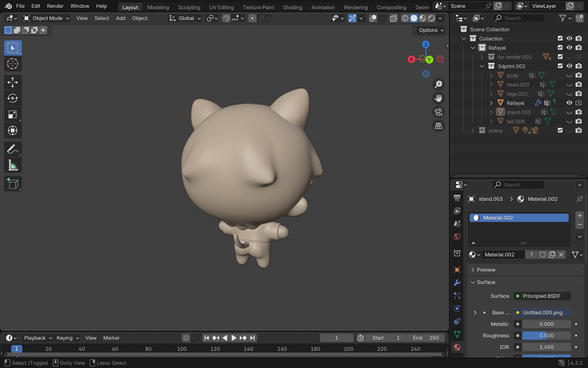The height and width of the screenshot is (368, 588).
Task: Jump to the first frame
Action: click(206, 338)
